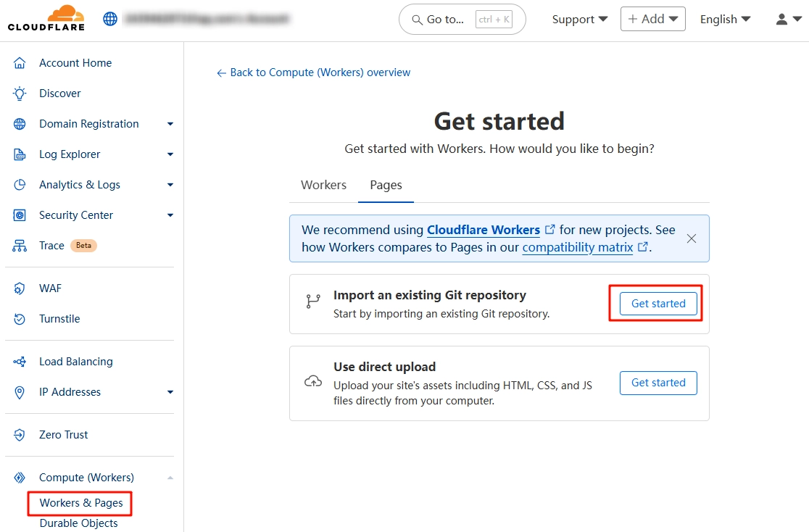Image resolution: width=809 pixels, height=532 pixels.
Task: Open the Add dropdown menu
Action: click(x=652, y=19)
